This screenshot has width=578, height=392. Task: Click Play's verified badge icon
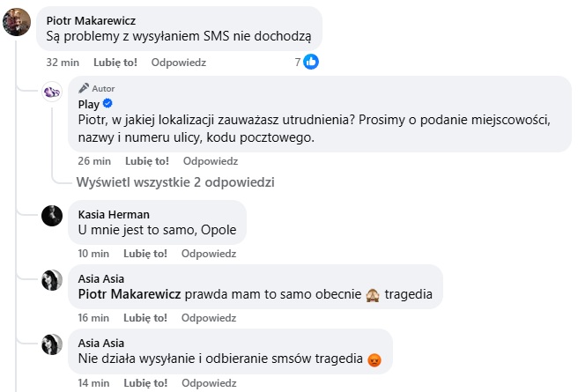(x=108, y=104)
